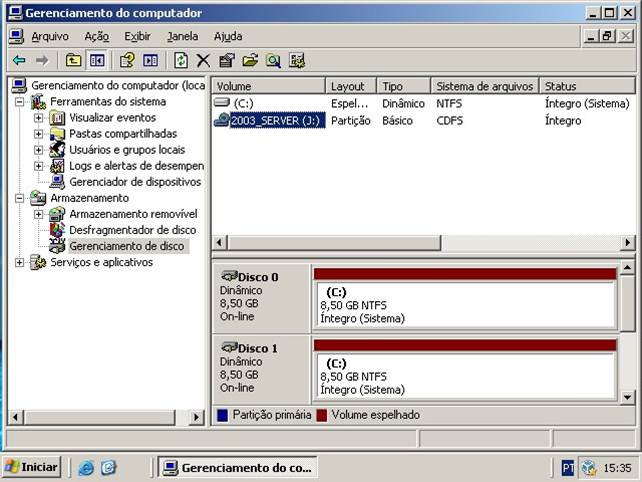
Task: Click the Back arrow toolbar icon
Action: [19, 61]
